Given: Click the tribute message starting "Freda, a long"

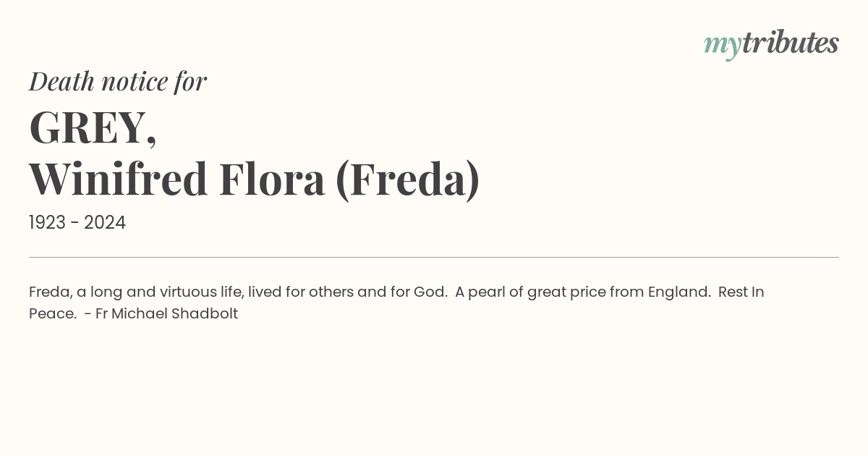Looking at the screenshot, I should (396, 303).
